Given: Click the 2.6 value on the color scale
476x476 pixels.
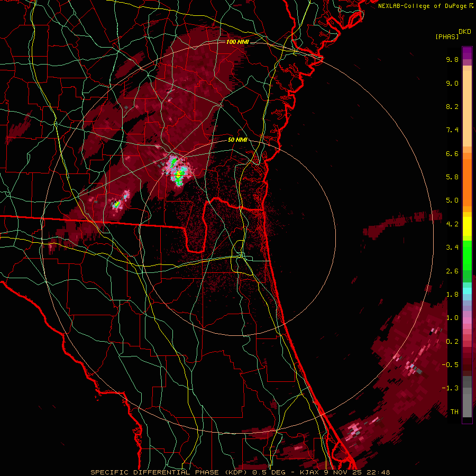Looking at the screenshot, I should [452, 271].
